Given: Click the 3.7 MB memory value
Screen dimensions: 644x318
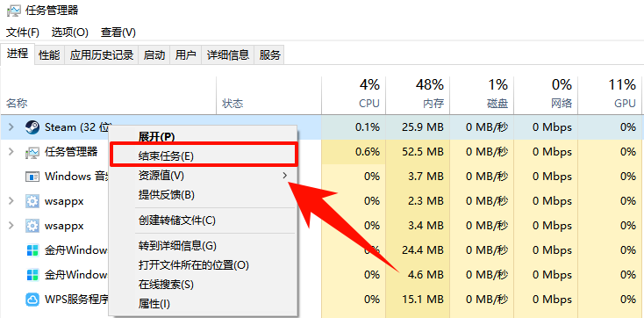Looking at the screenshot, I should tap(425, 177).
